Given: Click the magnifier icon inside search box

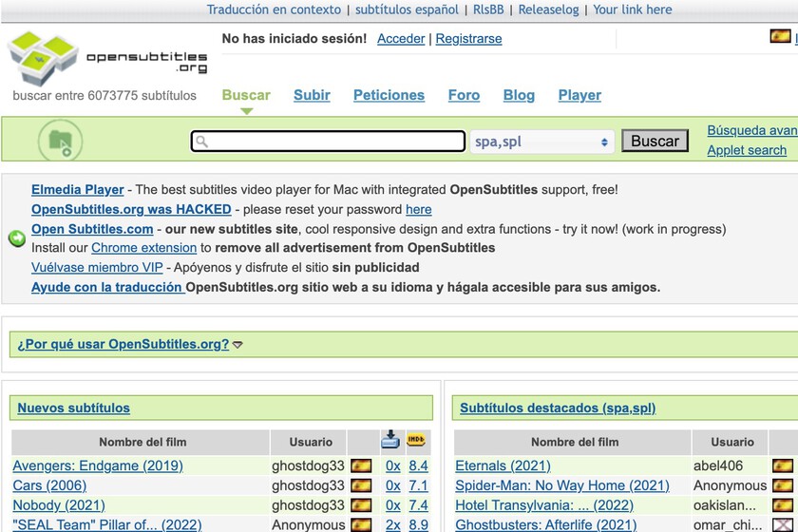Looking at the screenshot, I should click(x=202, y=142).
